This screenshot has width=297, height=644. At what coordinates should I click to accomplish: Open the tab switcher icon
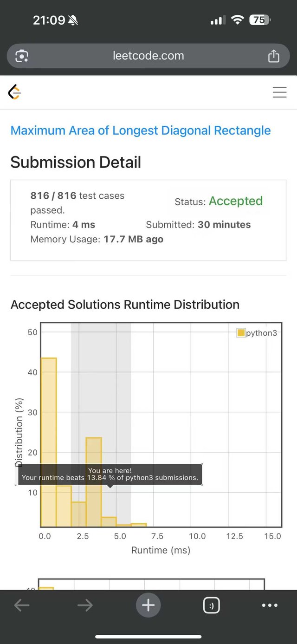(x=212, y=605)
